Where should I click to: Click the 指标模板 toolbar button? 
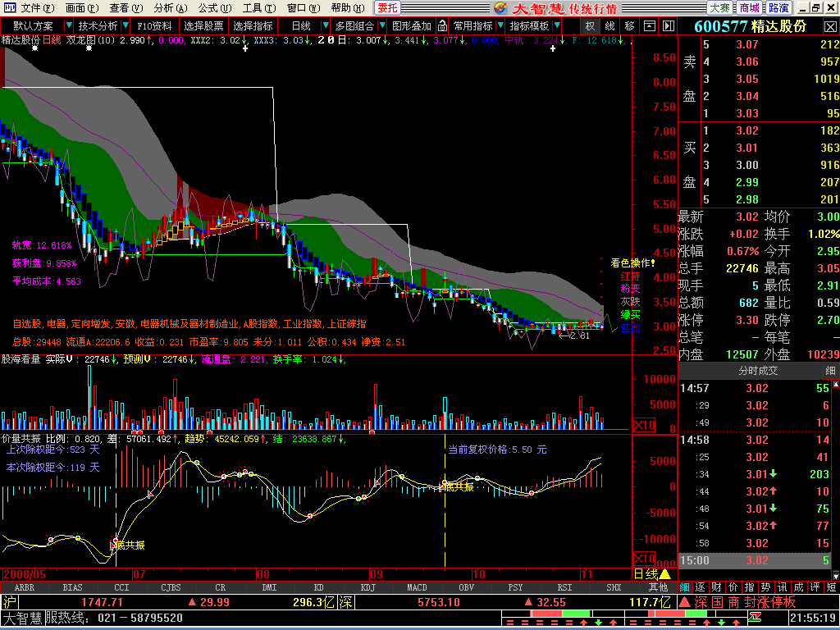point(529,25)
